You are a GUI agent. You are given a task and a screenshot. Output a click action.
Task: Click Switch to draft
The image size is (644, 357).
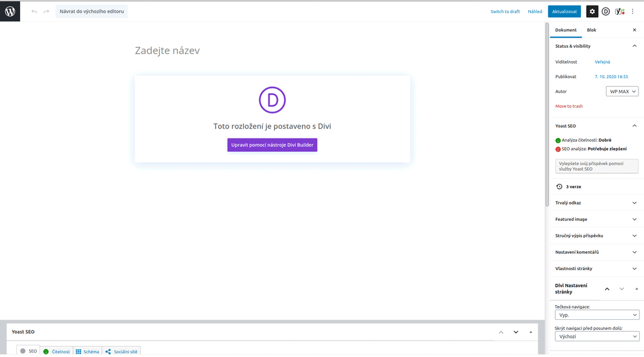(505, 11)
